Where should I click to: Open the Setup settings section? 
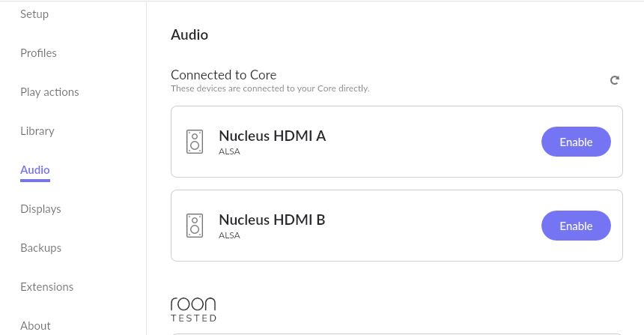34,14
